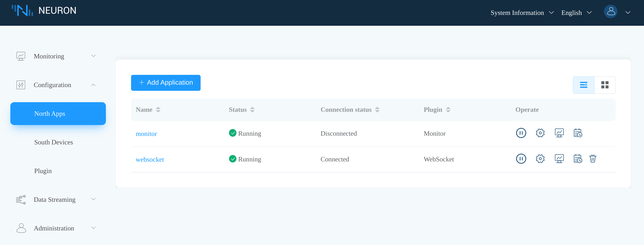Click the Add Application button
Viewport: 644px width, 245px height.
166,83
